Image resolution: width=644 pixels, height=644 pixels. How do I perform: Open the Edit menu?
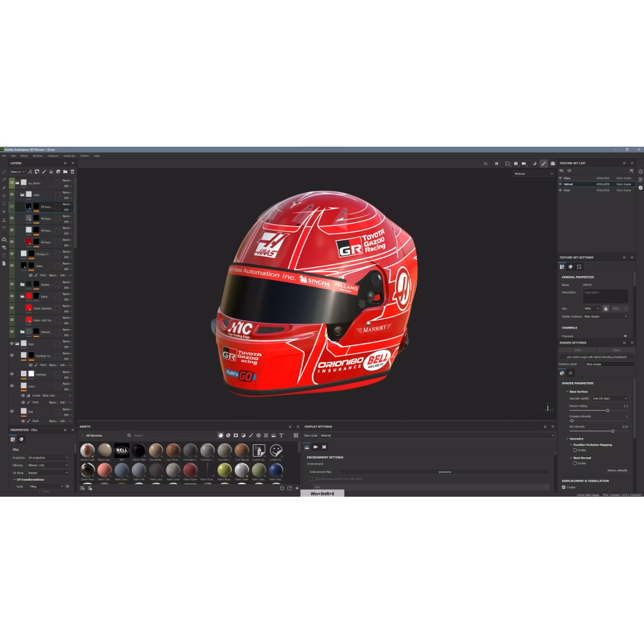[x=13, y=156]
